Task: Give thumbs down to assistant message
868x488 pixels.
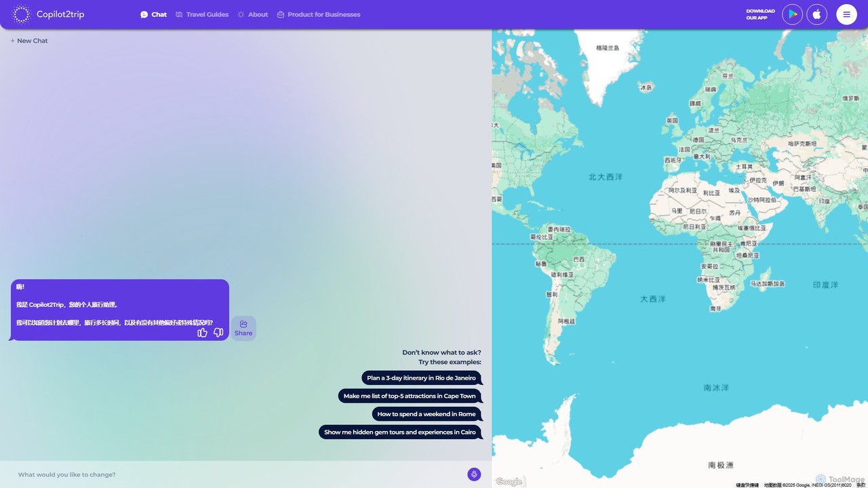Action: (218, 332)
